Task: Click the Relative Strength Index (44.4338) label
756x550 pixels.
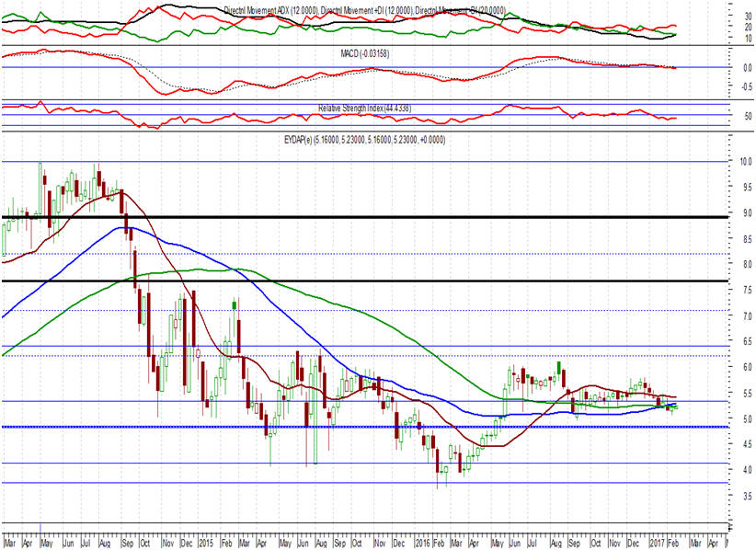Action: (364, 109)
